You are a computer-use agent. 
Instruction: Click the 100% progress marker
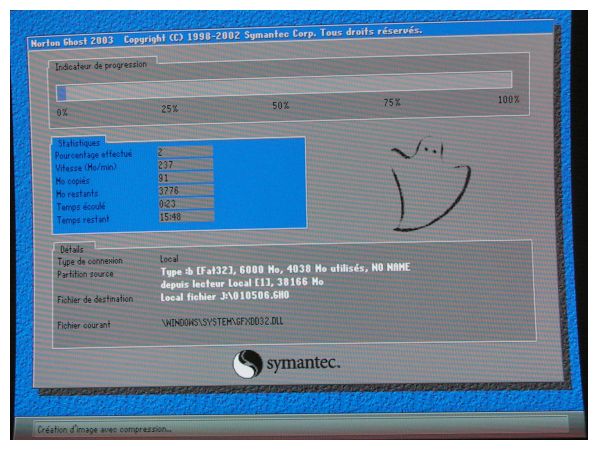509,100
